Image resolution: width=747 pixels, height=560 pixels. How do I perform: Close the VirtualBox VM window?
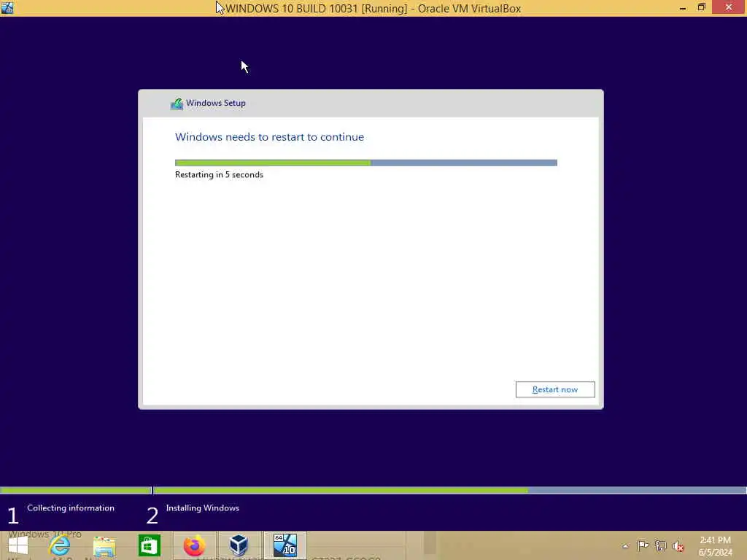[729, 7]
